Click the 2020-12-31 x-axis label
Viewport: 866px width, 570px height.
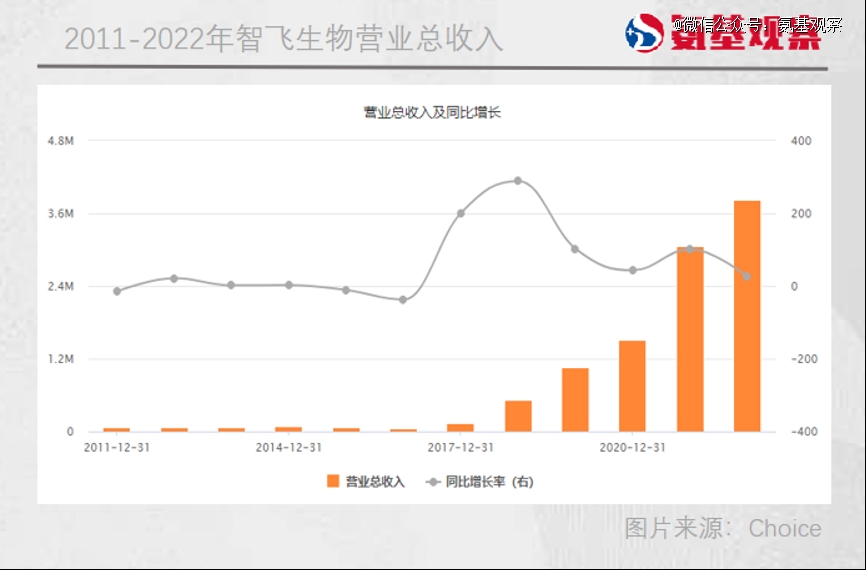tap(632, 447)
